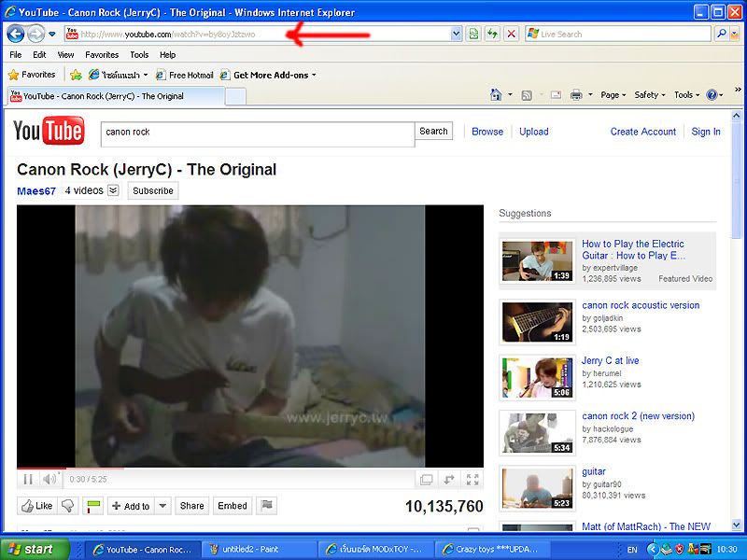747x560 pixels.
Task: Click the Create Account link
Action: click(x=643, y=132)
